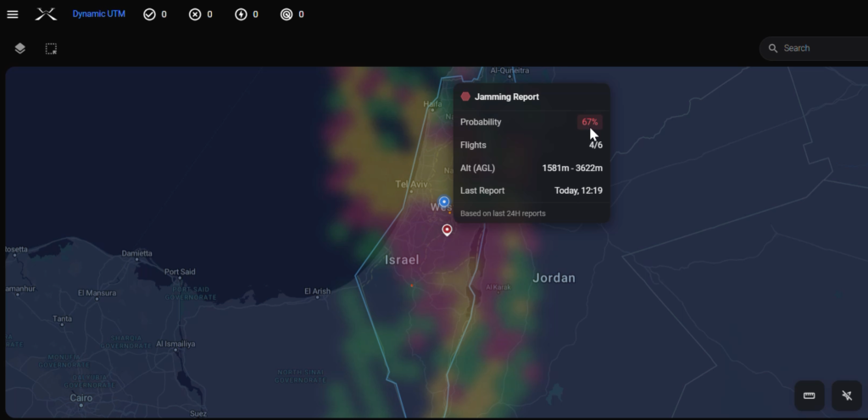Click the Al Karak map label
The image size is (868, 420).
[498, 287]
